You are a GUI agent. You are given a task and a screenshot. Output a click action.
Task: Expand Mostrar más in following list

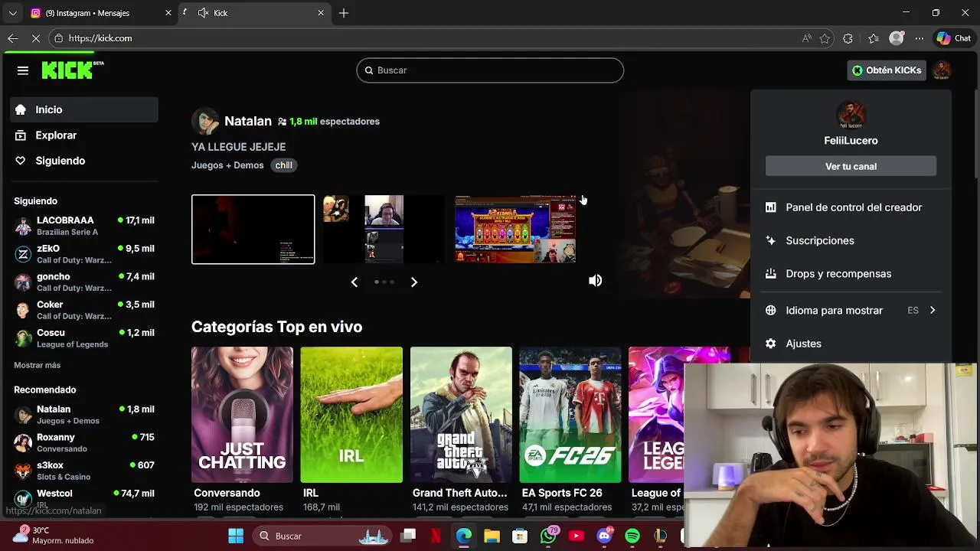coord(37,365)
